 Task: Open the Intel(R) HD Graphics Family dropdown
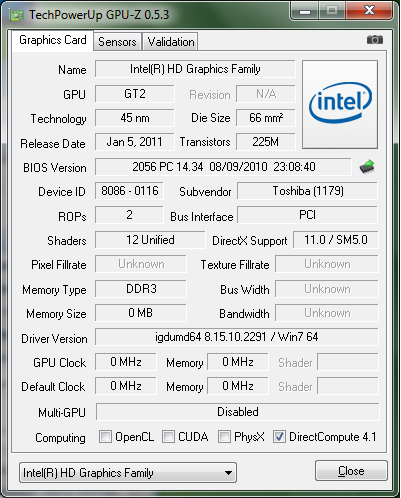tap(128, 473)
